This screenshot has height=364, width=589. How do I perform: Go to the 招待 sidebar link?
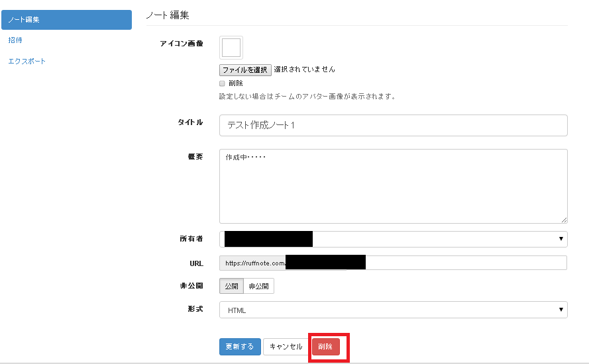pos(15,40)
